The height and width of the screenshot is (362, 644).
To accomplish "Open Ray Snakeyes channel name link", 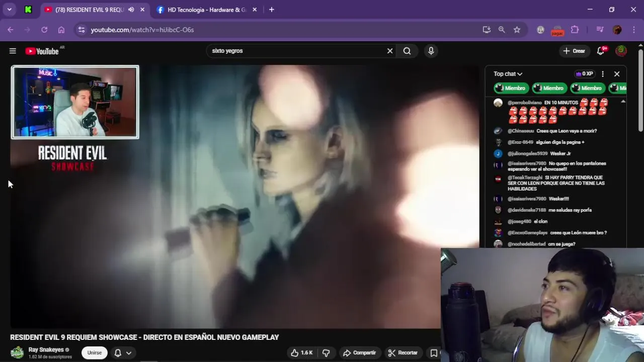I will point(46,350).
